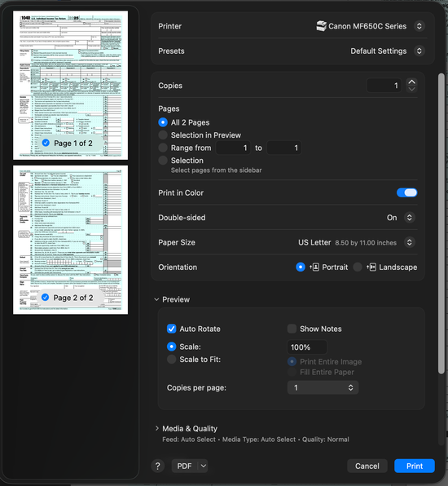
Task: Click the Cancel button
Action: point(367,466)
